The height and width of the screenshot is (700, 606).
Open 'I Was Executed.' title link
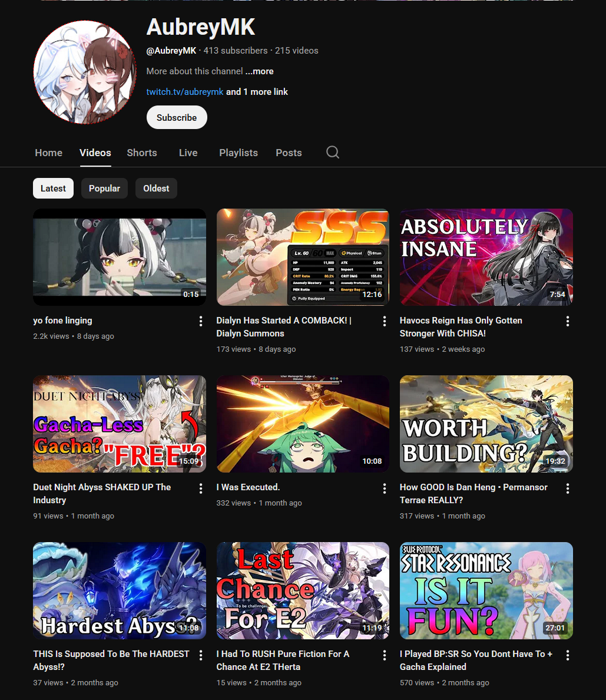248,487
